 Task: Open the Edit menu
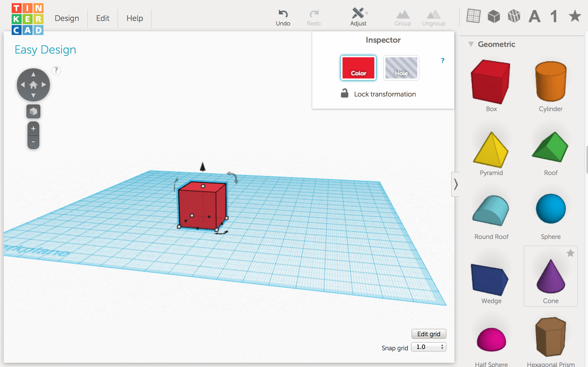103,18
